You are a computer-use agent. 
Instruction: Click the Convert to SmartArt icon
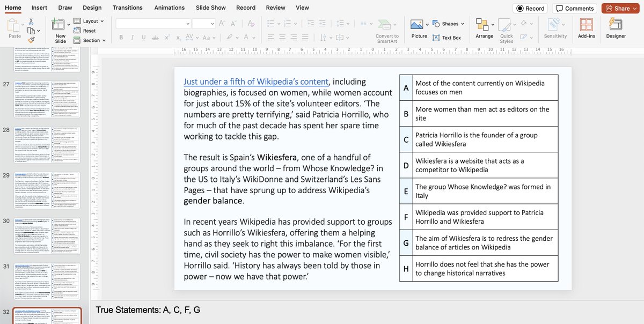tap(385, 26)
